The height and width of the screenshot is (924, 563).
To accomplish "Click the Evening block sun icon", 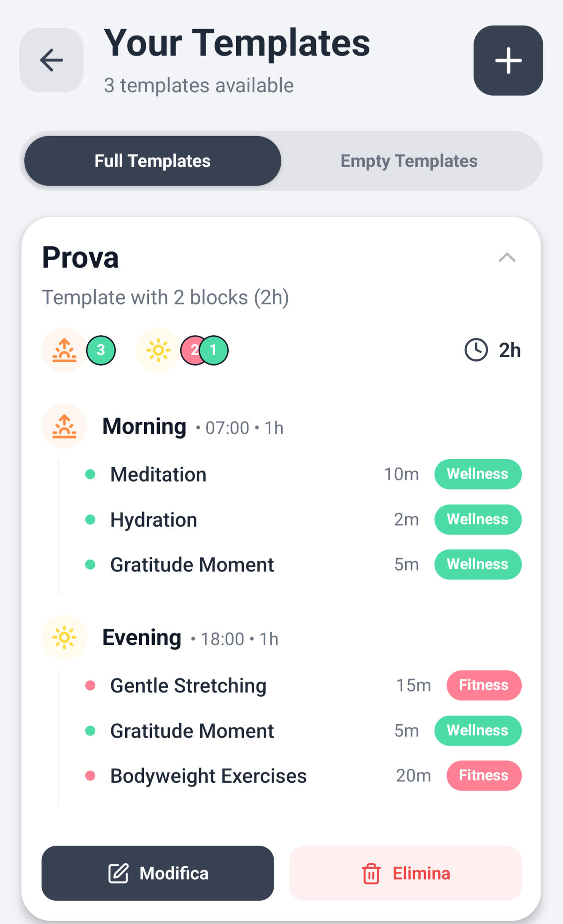I will point(64,637).
